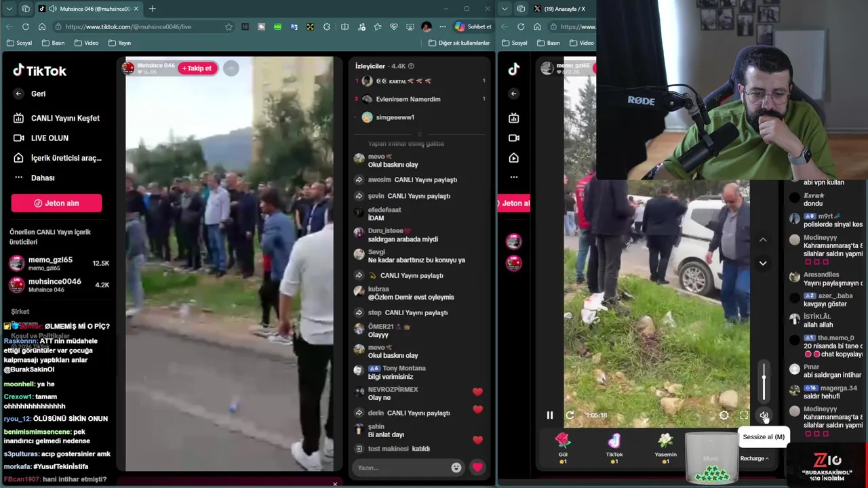Refresh the page in the right browser window

click(521, 26)
